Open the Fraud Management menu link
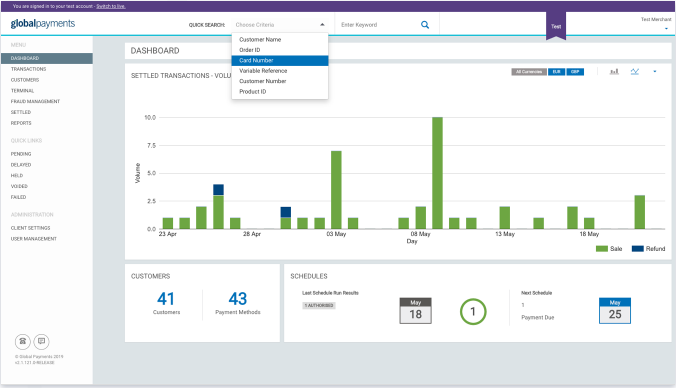The image size is (676, 388). click(35, 101)
